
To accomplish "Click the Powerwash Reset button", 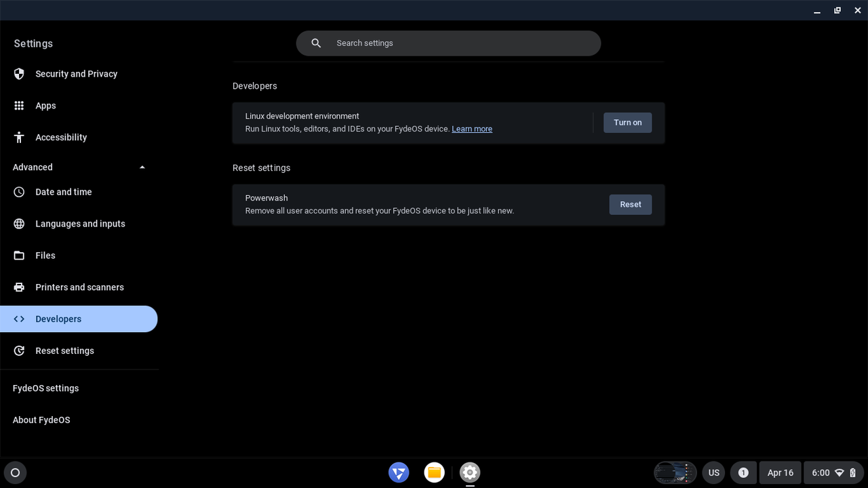I will click(x=630, y=205).
